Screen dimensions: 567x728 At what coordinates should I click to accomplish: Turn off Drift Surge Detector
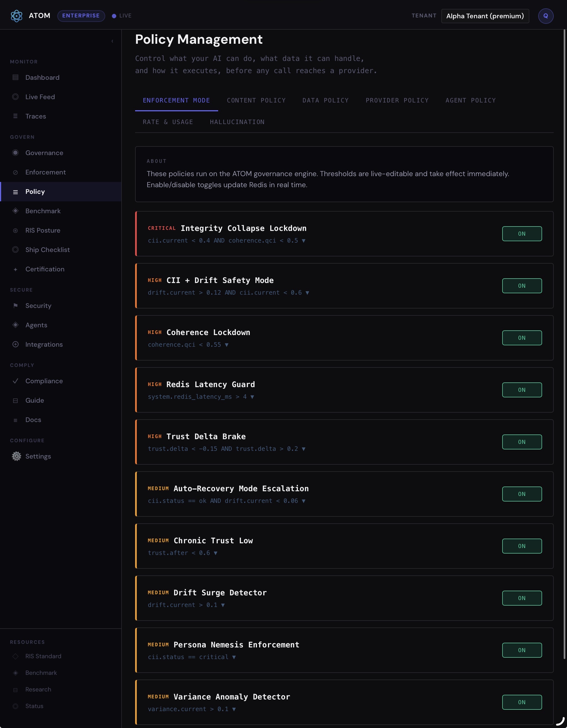tap(522, 598)
